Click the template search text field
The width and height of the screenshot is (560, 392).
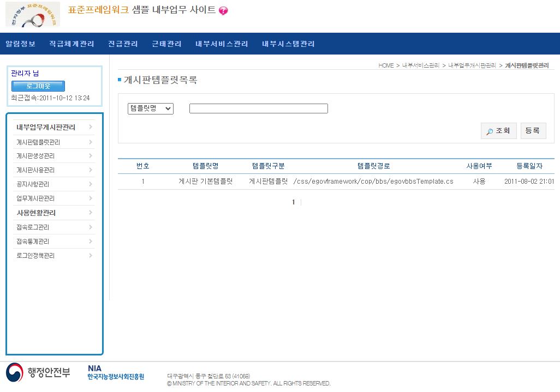pos(258,108)
